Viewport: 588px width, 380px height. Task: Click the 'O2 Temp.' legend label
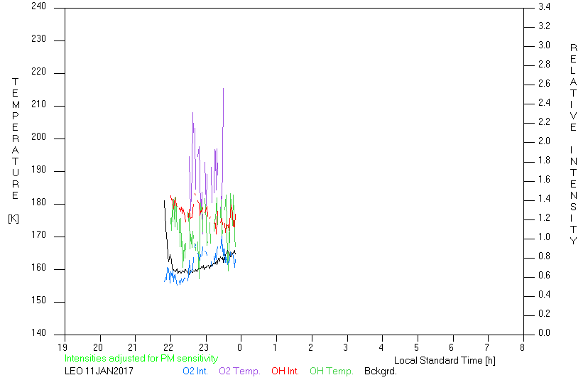tap(239, 371)
